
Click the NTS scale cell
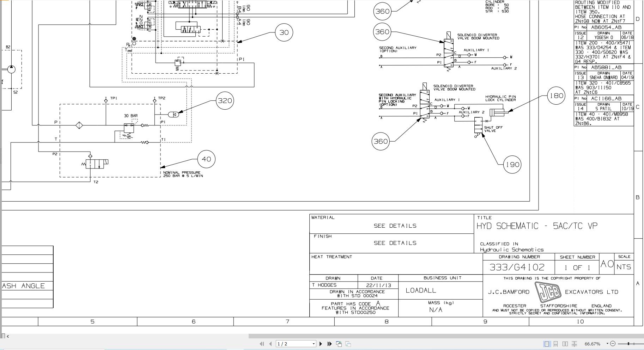(x=624, y=267)
